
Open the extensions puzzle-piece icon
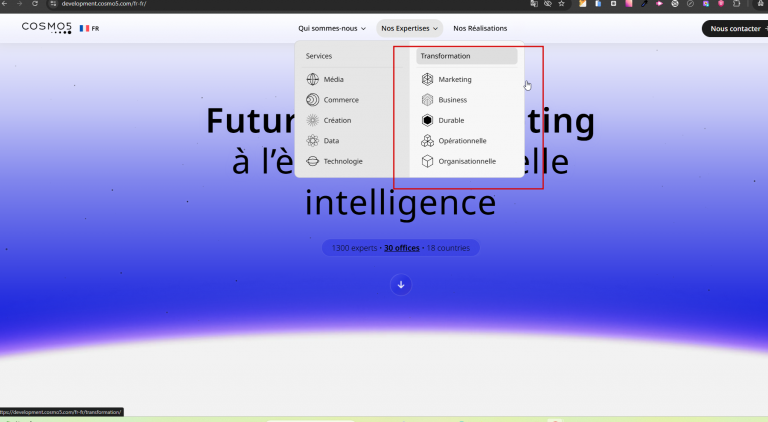pyautogui.click(x=736, y=3)
